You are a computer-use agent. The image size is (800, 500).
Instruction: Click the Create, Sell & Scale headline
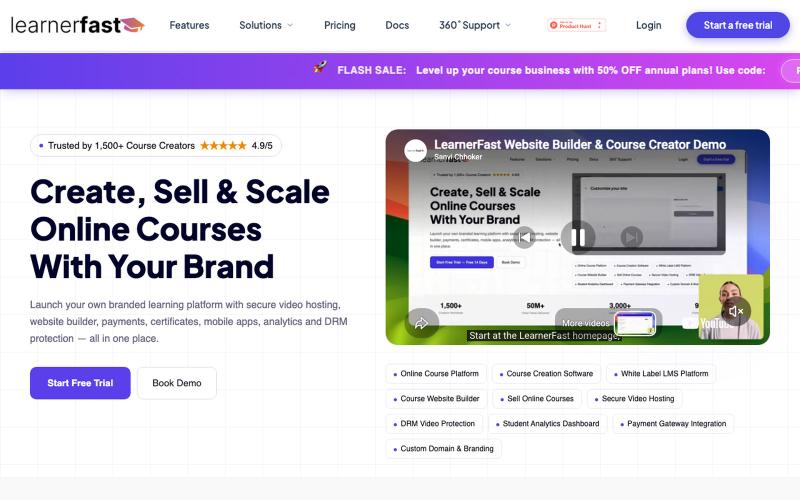point(180,229)
